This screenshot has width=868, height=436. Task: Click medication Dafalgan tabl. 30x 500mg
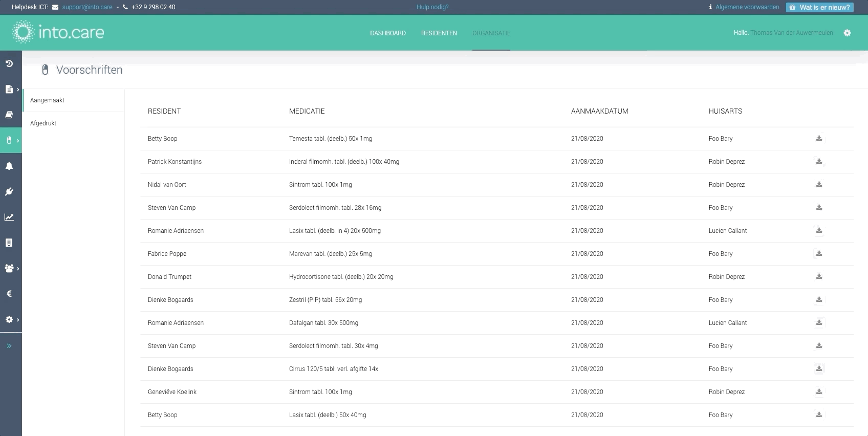[x=323, y=323]
